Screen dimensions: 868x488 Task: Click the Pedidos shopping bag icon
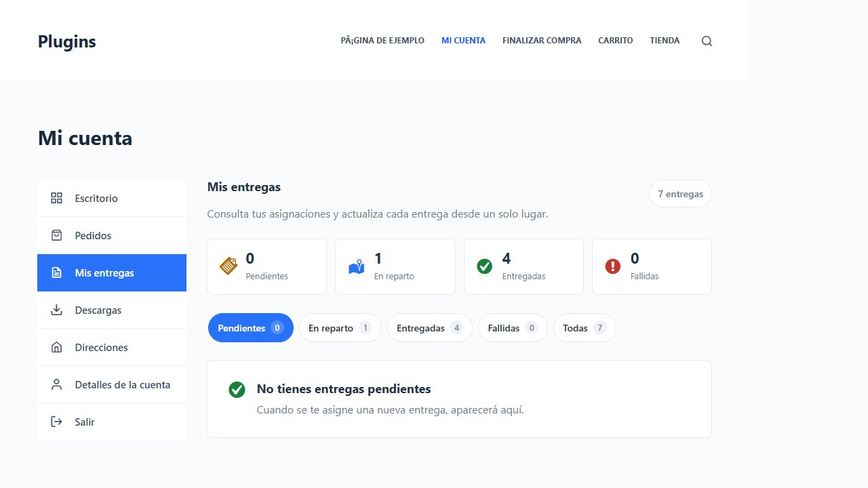57,235
